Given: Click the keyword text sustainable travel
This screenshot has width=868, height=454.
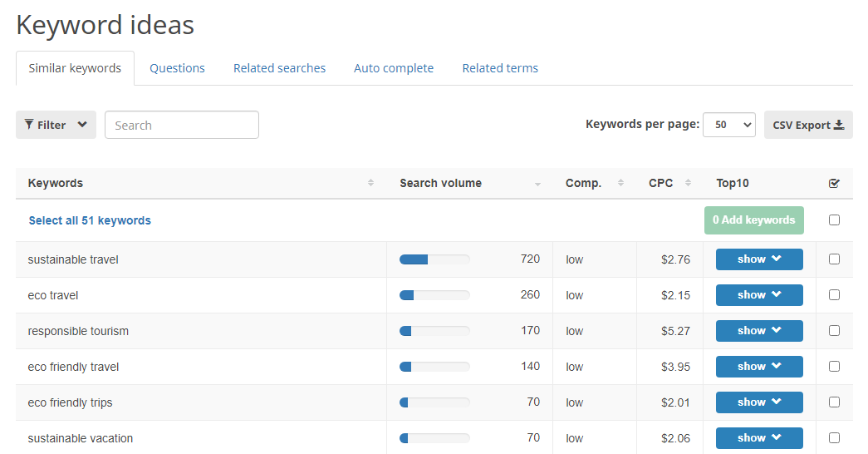Looking at the screenshot, I should pos(73,259).
